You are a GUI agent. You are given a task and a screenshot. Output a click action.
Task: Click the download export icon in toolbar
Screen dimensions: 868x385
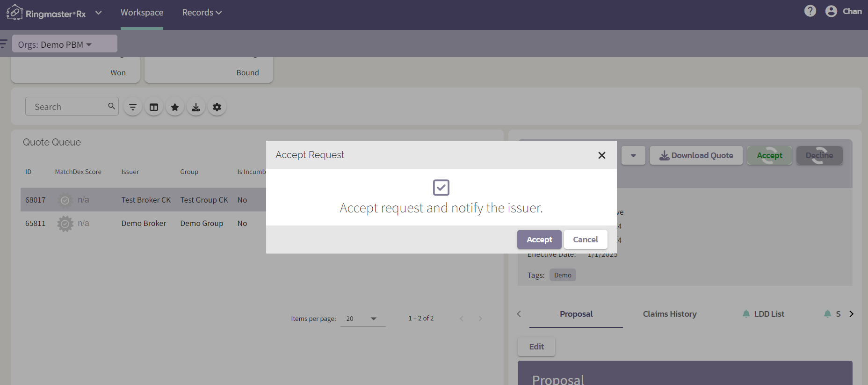pyautogui.click(x=196, y=107)
